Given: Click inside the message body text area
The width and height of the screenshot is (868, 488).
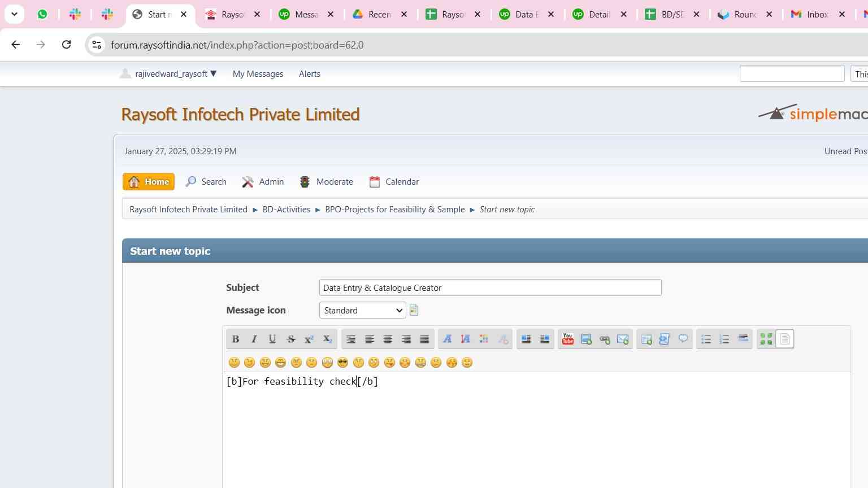Looking at the screenshot, I should pyautogui.click(x=536, y=429).
